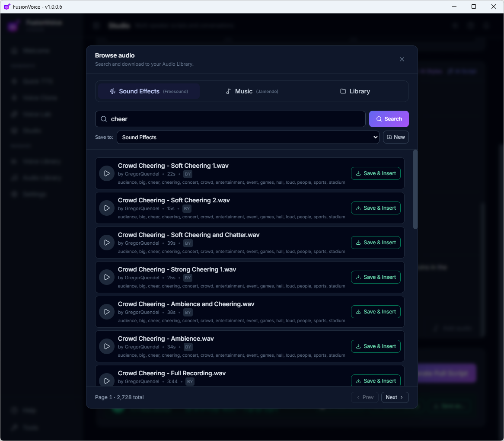Image resolution: width=504 pixels, height=441 pixels.
Task: Save & Insert Ambience.wav result
Action: [x=376, y=346]
